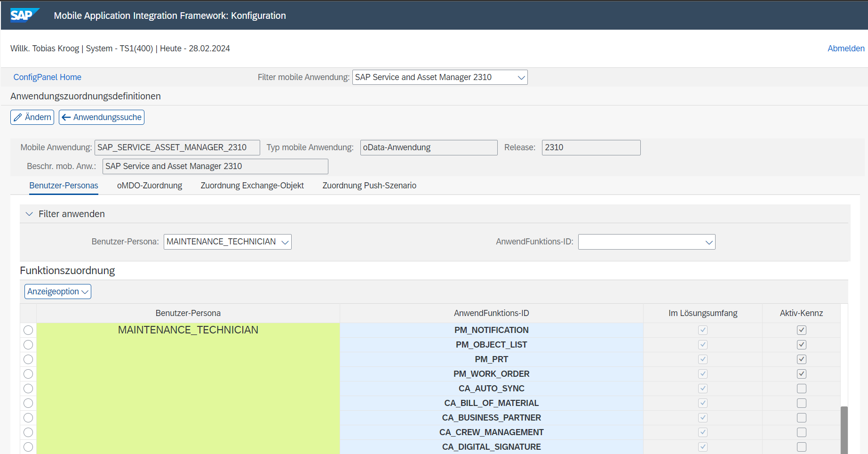
Task: Click the Typ mobile Anwendung field
Action: pyautogui.click(x=429, y=147)
